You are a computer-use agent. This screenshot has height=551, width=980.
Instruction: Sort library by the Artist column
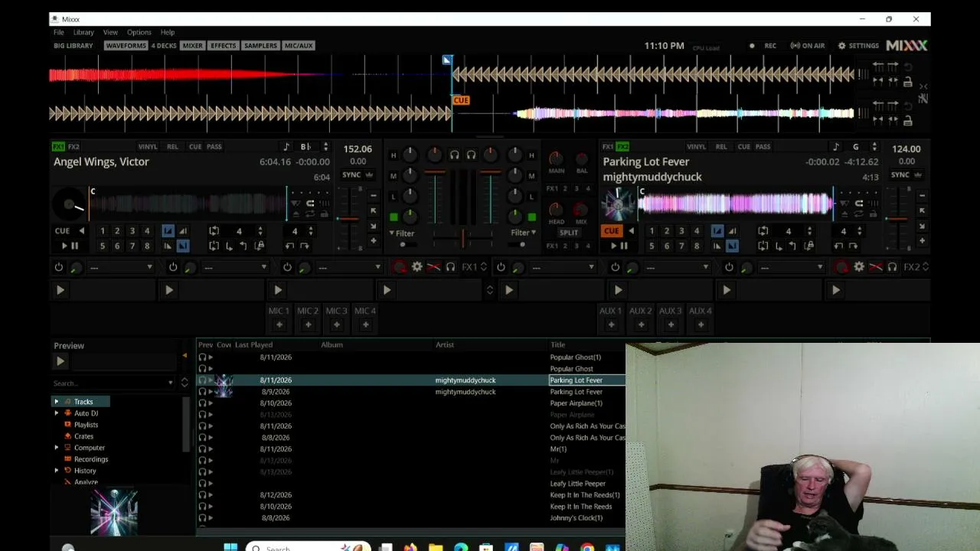coord(445,345)
